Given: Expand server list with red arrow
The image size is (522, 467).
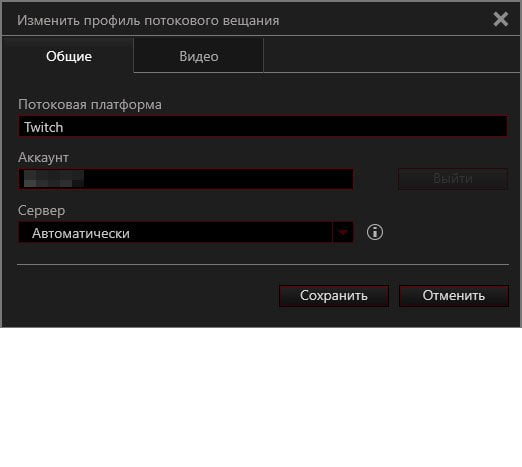Looking at the screenshot, I should click(x=343, y=232).
